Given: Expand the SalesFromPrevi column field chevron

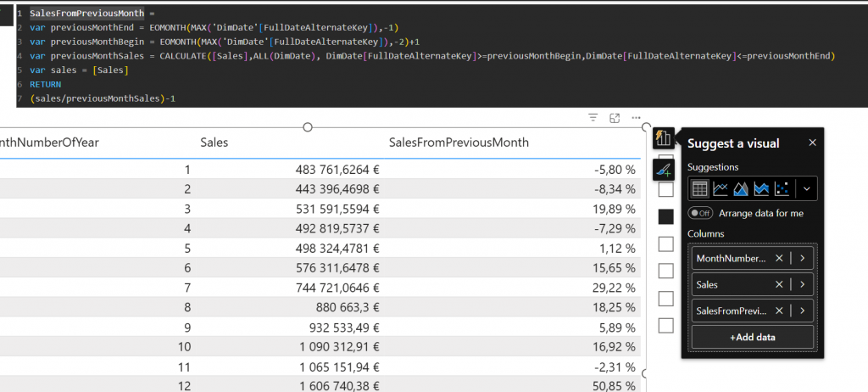Looking at the screenshot, I should click(x=802, y=311).
